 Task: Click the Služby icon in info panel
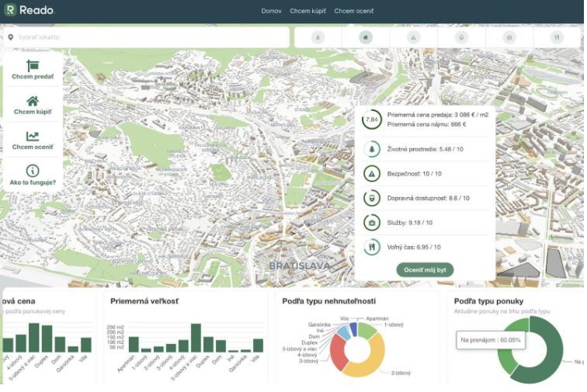[x=372, y=223]
